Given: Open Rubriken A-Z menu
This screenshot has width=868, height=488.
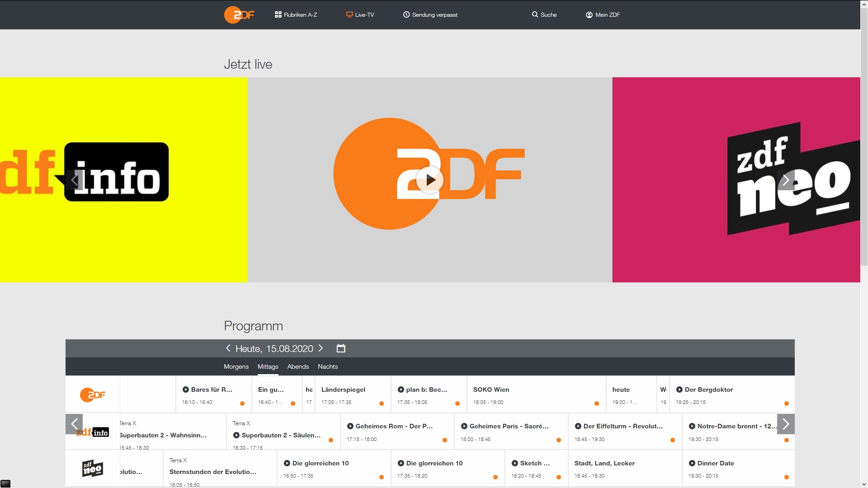Looking at the screenshot, I should click(x=296, y=15).
